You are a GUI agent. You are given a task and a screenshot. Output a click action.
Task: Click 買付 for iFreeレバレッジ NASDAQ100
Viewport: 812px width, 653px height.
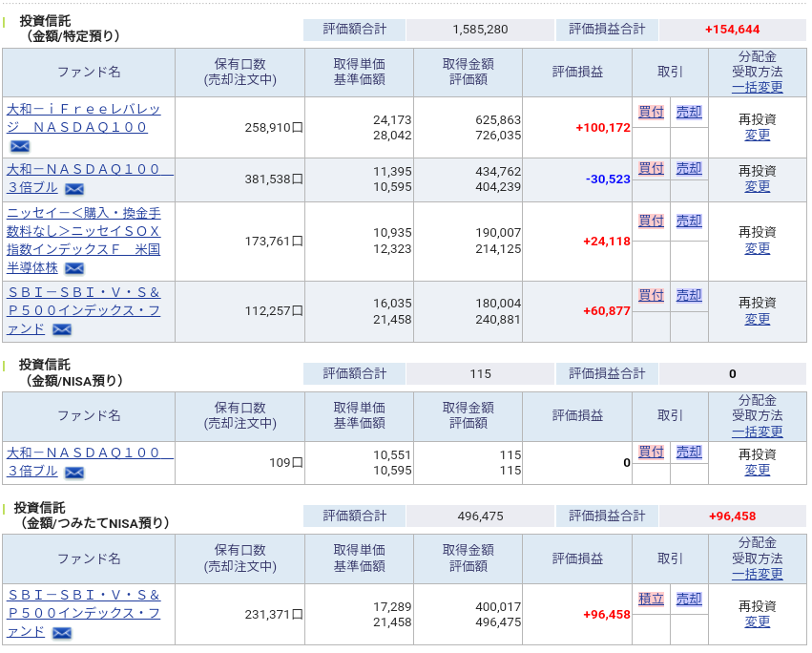click(x=651, y=112)
